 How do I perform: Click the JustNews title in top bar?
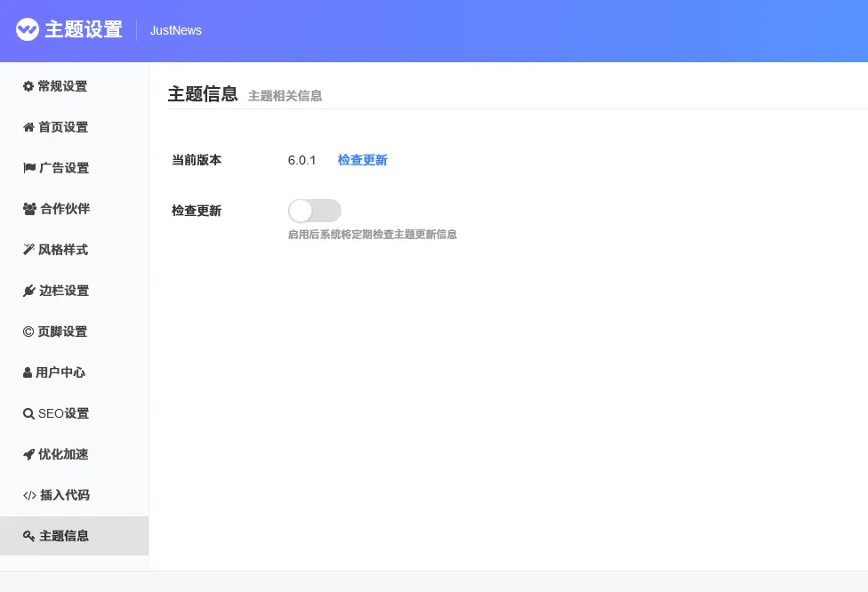point(175,30)
